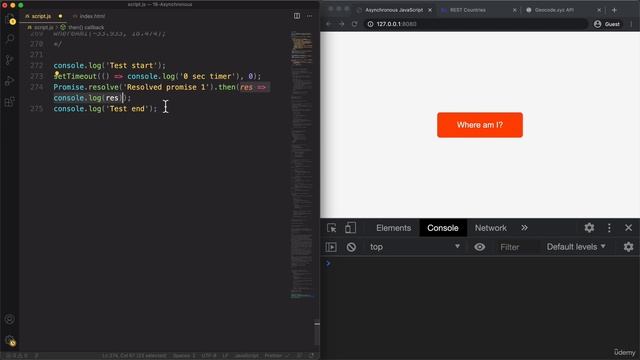Viewport: 640px width, 360px height.
Task: Switch to the index.html editor tab
Action: click(89, 16)
